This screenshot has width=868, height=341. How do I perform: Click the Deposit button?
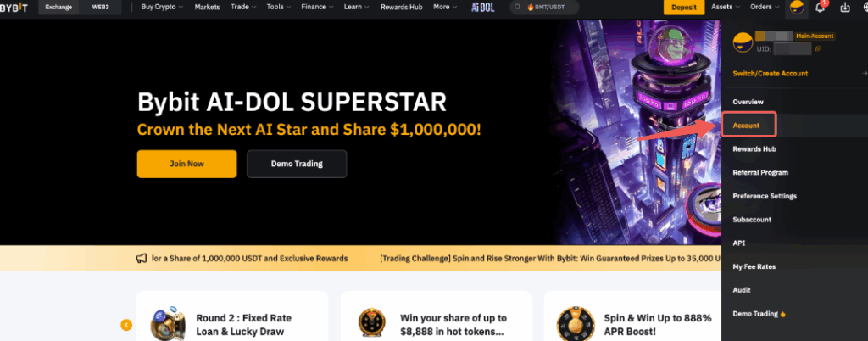(x=684, y=7)
